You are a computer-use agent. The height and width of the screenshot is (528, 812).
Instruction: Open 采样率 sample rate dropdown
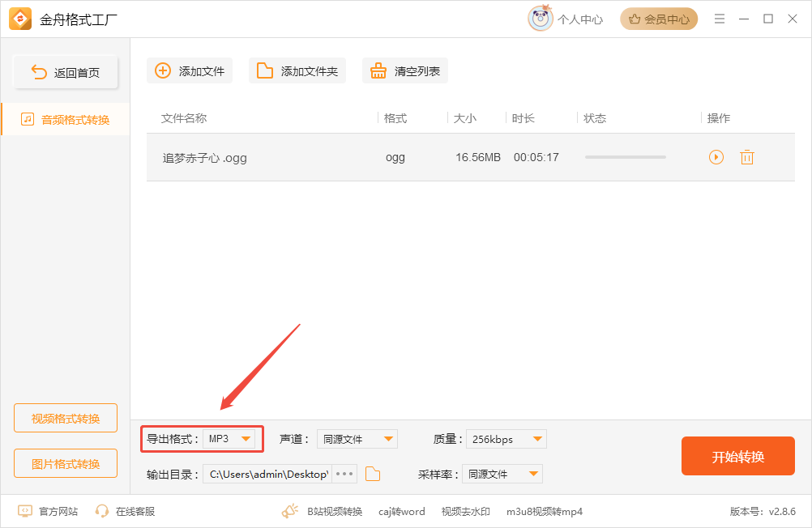click(502, 474)
